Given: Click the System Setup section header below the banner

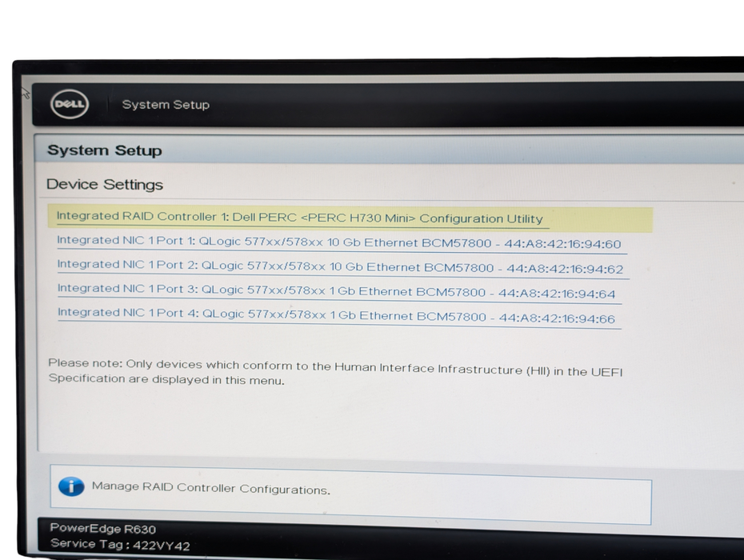Looking at the screenshot, I should click(105, 150).
